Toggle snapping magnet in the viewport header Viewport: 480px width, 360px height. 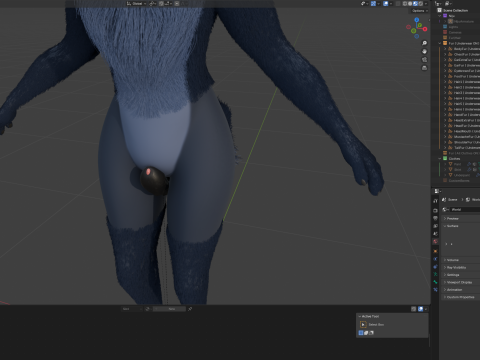point(161,4)
